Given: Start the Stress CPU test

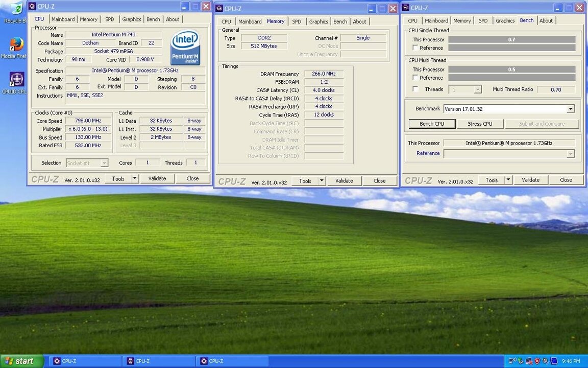Looking at the screenshot, I should coord(480,124).
